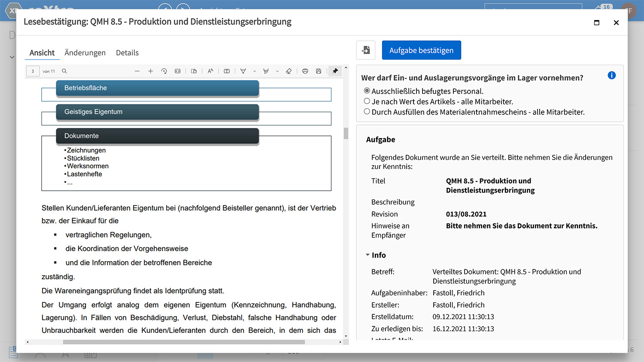Print the document

point(305,71)
